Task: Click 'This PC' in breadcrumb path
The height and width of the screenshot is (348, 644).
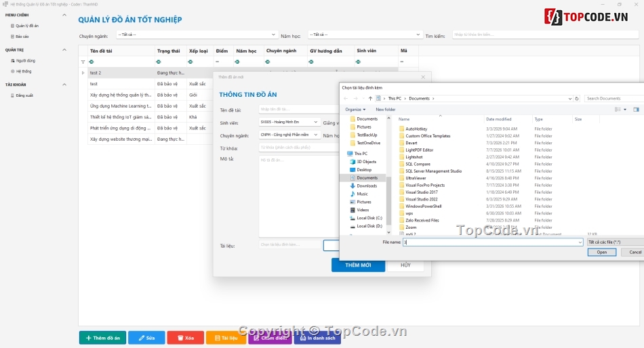Action: click(x=395, y=98)
